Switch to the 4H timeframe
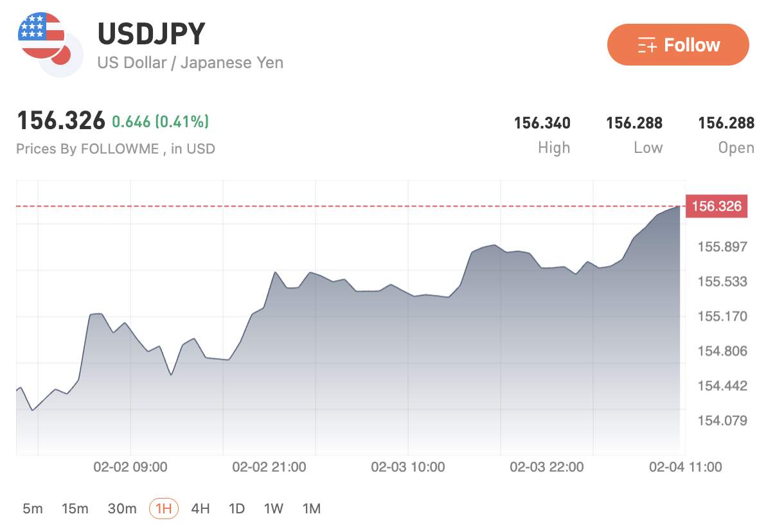This screenshot has height=532, width=775. 201,508
